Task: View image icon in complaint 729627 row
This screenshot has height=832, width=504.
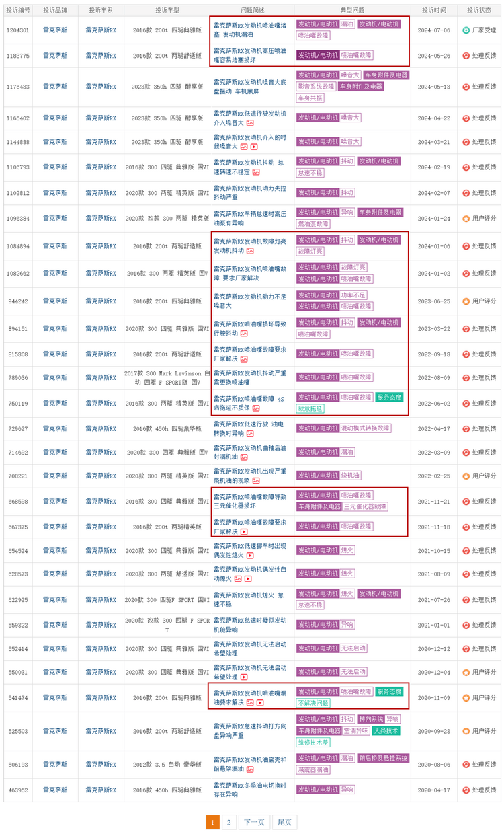Action: (x=250, y=433)
